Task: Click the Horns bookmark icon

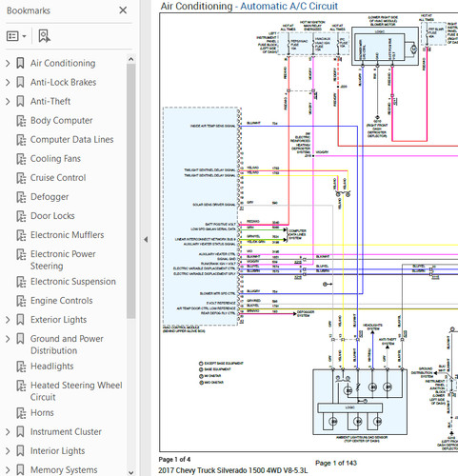Action: [x=21, y=413]
